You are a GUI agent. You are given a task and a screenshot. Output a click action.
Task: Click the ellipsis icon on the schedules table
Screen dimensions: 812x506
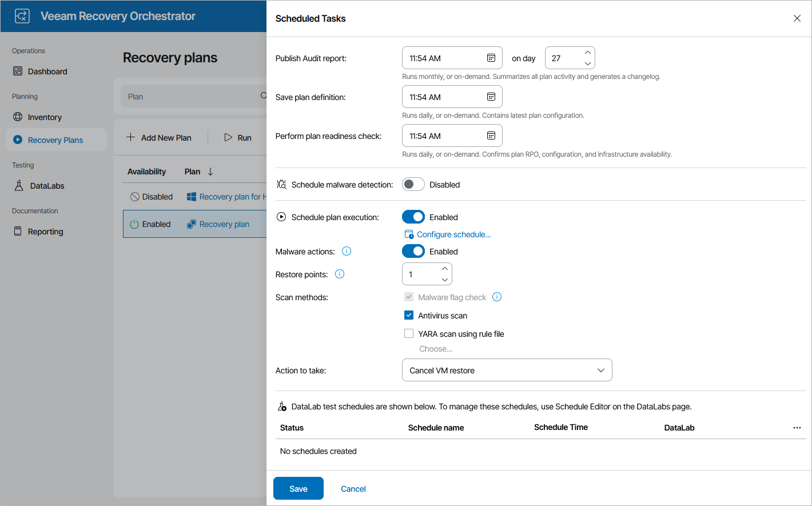click(x=797, y=427)
